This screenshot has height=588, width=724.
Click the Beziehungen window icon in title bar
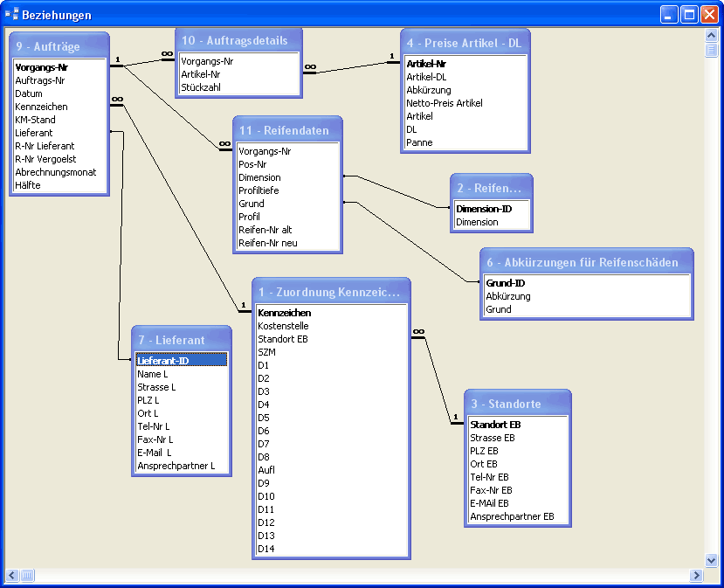pos(11,15)
